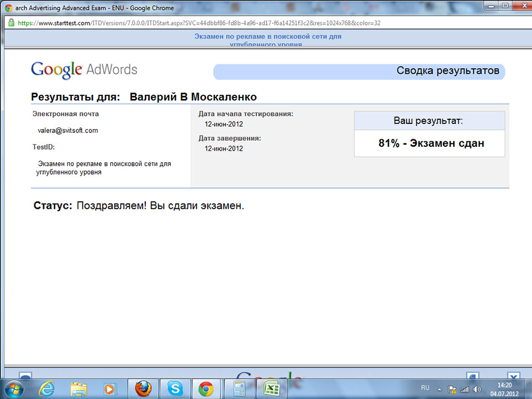
Task: Click the Ваш результат heading
Action: click(428, 121)
